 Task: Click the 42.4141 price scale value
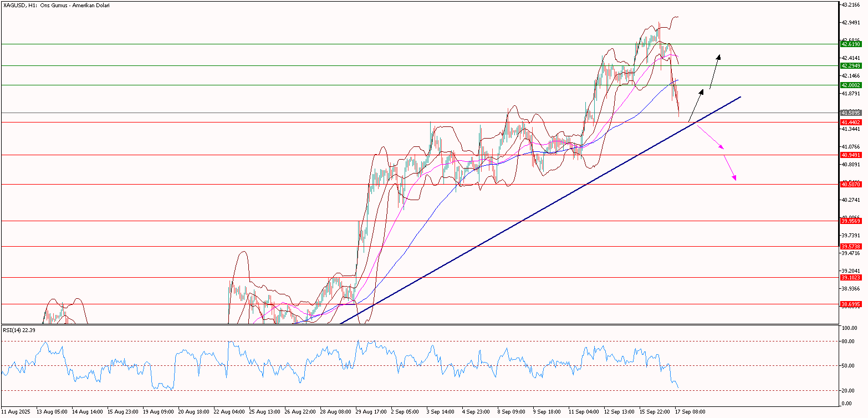[851, 58]
